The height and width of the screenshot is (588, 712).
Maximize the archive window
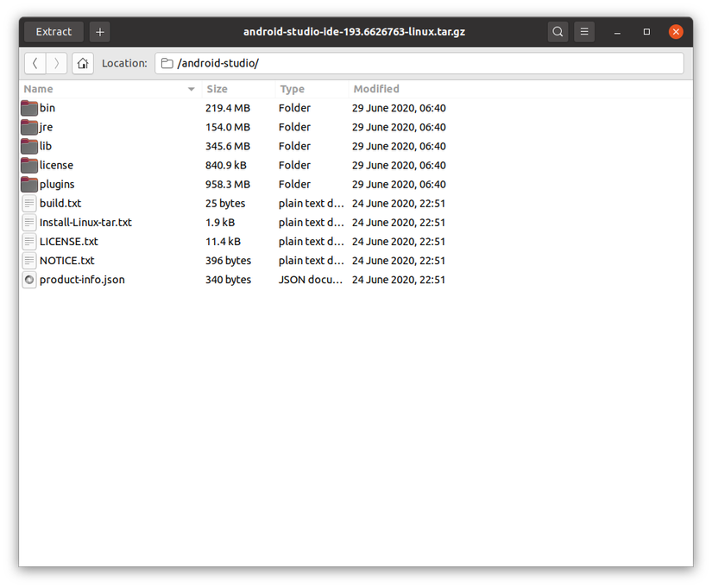[646, 32]
